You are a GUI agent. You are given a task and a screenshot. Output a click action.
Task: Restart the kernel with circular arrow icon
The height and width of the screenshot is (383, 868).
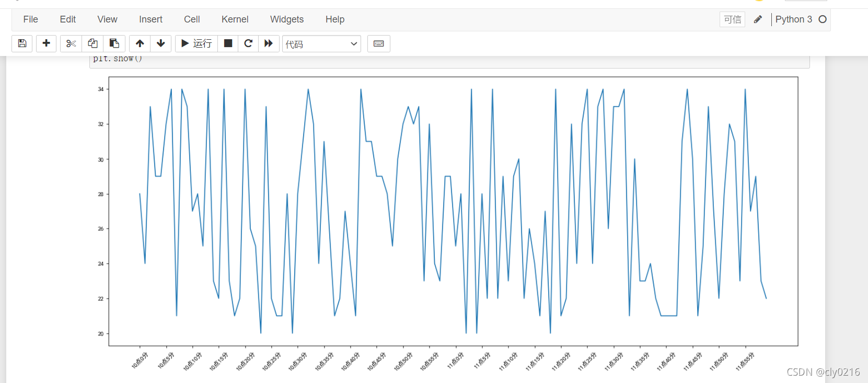(248, 43)
